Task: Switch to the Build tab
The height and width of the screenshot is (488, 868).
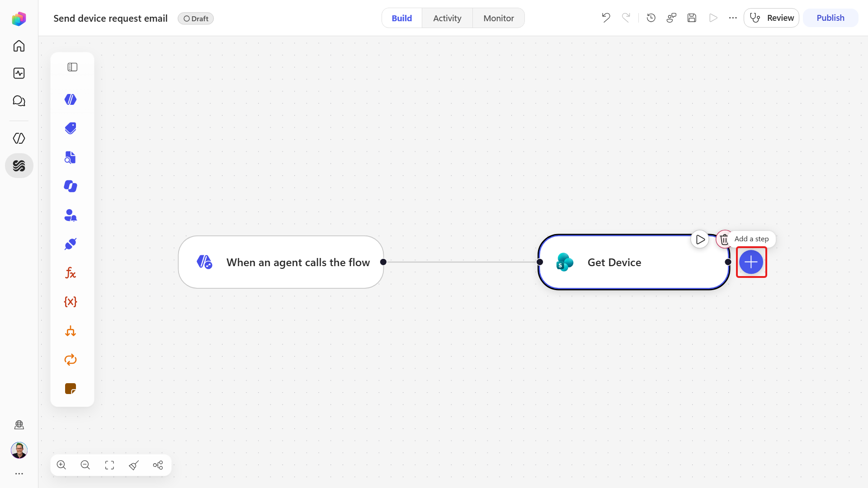Action: pyautogui.click(x=402, y=18)
